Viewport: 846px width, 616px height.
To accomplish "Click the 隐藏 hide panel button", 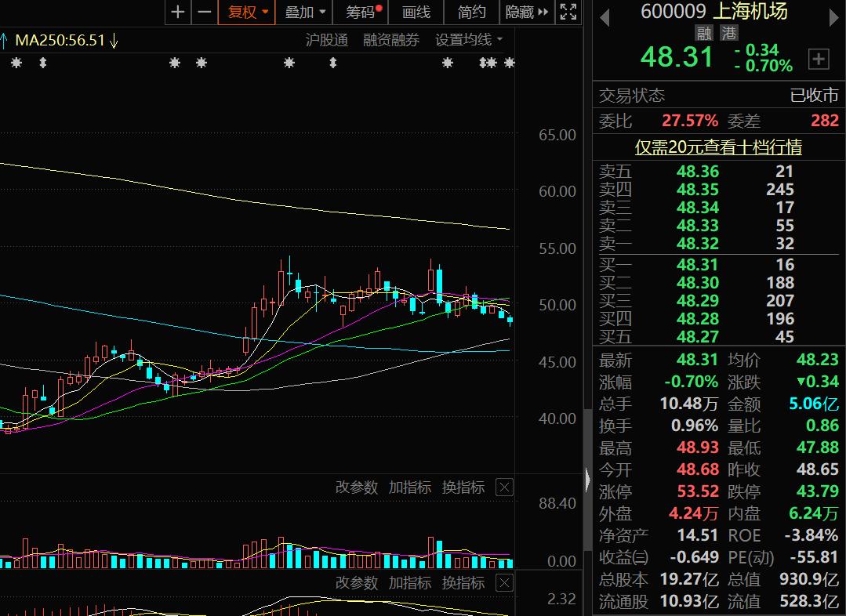I will 527,12.
